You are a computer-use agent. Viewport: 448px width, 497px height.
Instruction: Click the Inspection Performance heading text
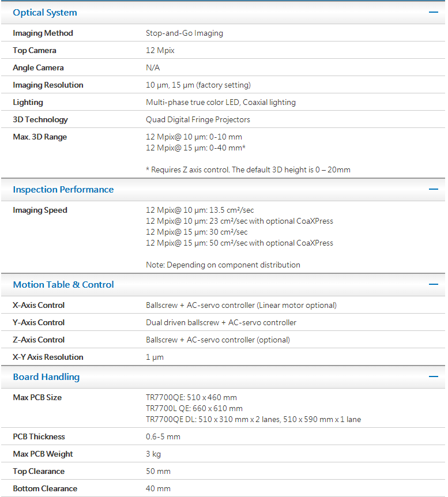pyautogui.click(x=63, y=190)
